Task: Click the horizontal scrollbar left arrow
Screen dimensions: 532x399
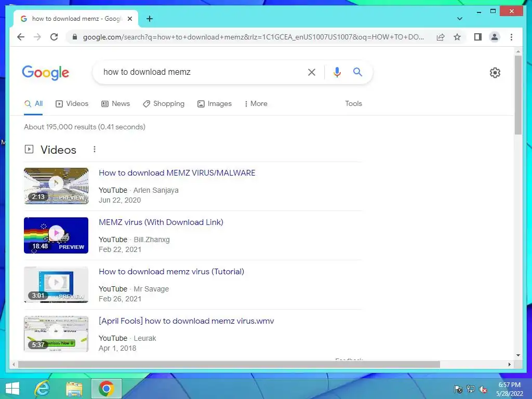Action: (x=14, y=364)
